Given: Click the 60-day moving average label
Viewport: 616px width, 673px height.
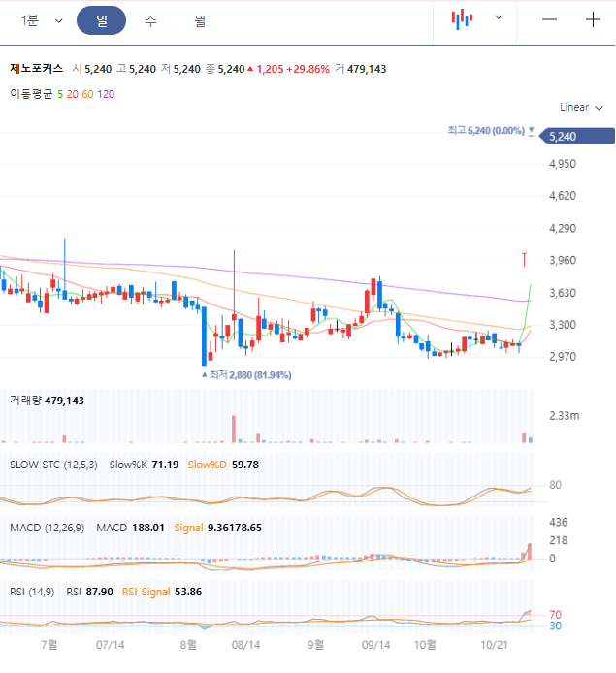Looking at the screenshot, I should point(87,94).
